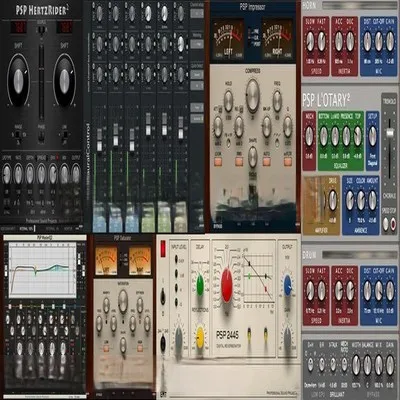This screenshot has width=400, height=400.
Task: Click the TOP equalizer knob in L'otary
Action: [x=358, y=136]
